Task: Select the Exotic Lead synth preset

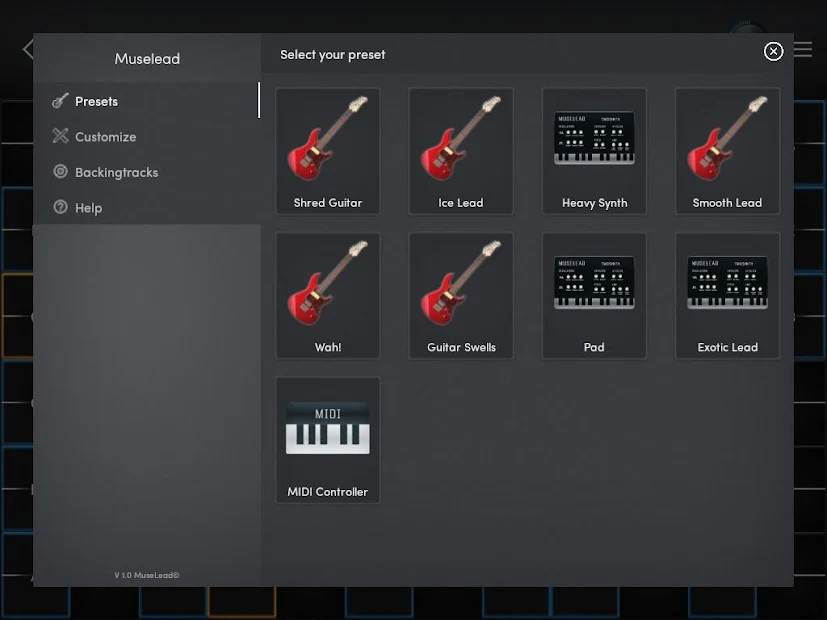Action: click(727, 296)
